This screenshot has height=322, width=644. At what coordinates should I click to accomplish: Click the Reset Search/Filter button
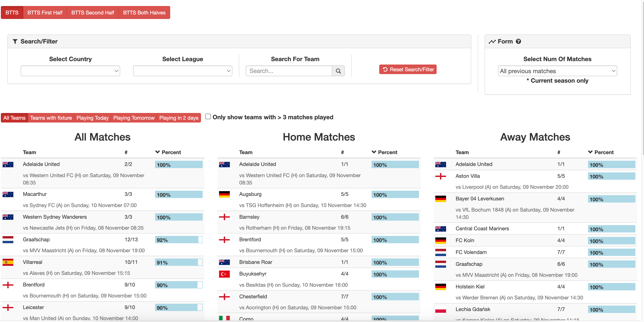(x=408, y=70)
